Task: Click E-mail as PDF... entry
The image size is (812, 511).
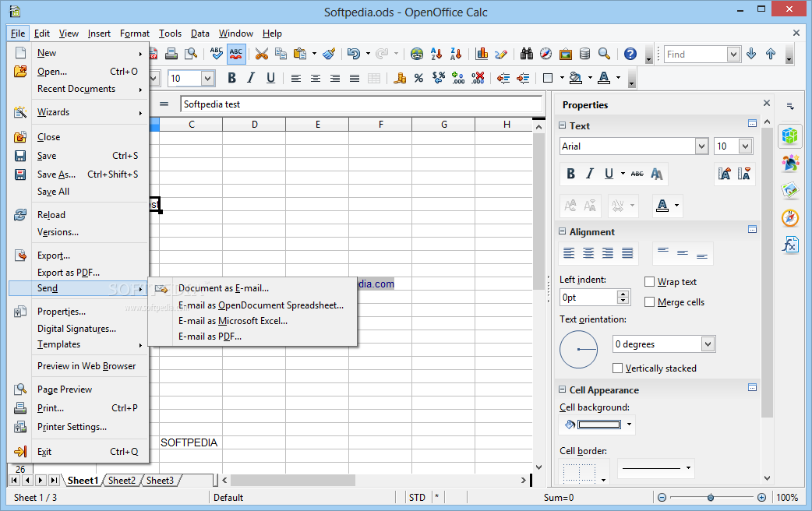Action: pyautogui.click(x=252, y=337)
